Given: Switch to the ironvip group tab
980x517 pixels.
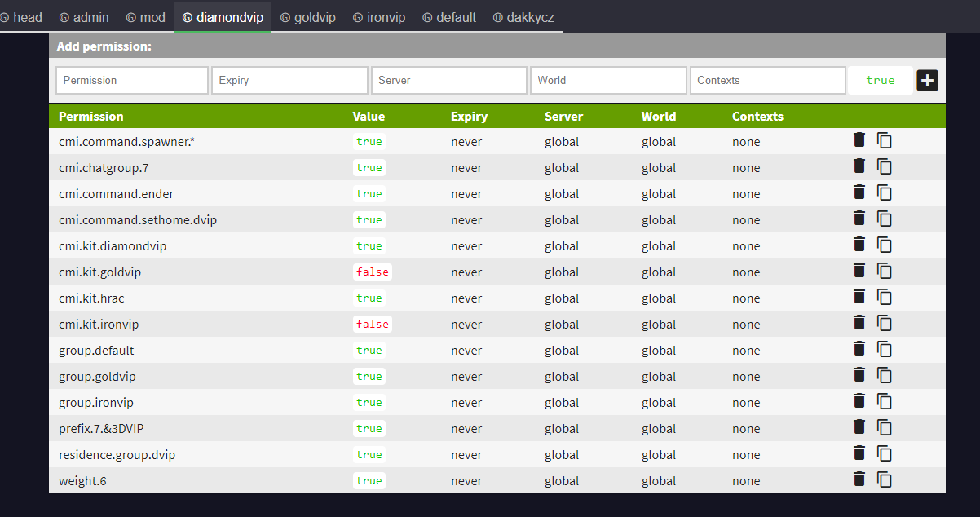Looking at the screenshot, I should (379, 17).
